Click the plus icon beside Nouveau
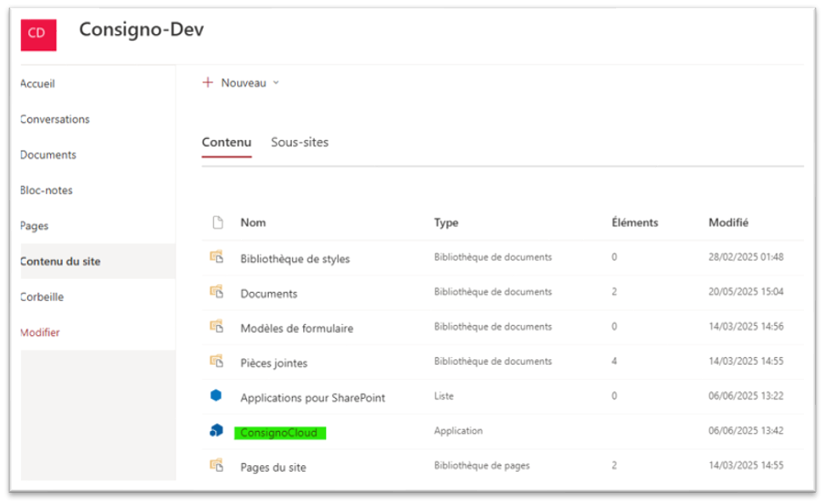Viewport: 825px width, 504px height. [x=208, y=82]
